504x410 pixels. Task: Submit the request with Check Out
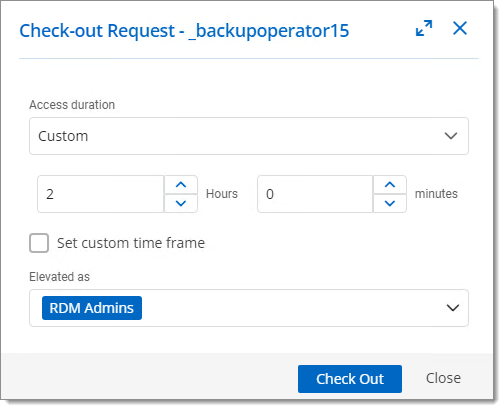click(350, 379)
